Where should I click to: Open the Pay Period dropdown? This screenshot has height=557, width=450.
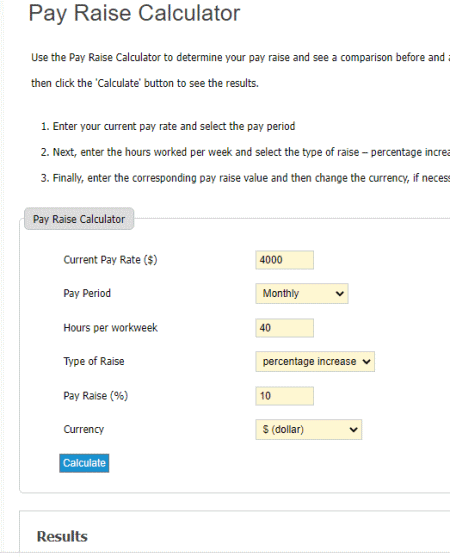coord(302,293)
